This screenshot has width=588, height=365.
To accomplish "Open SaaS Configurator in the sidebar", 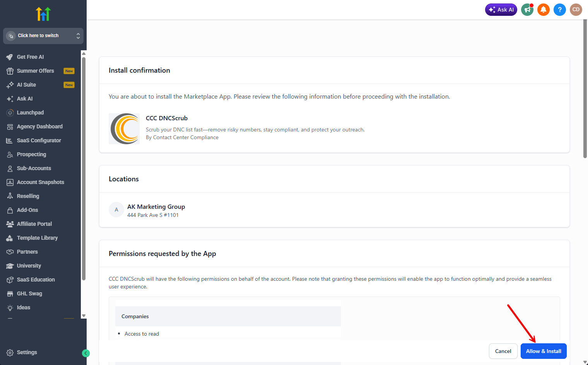I will click(39, 140).
